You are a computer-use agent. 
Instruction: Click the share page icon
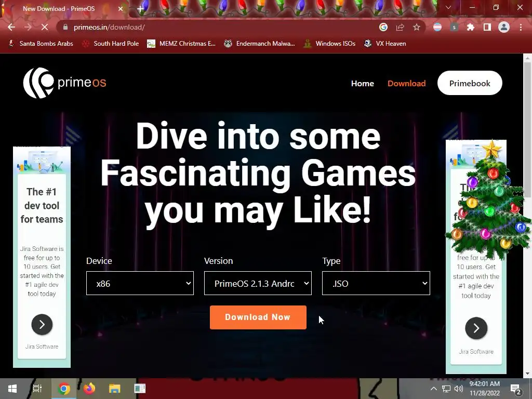tap(400, 27)
